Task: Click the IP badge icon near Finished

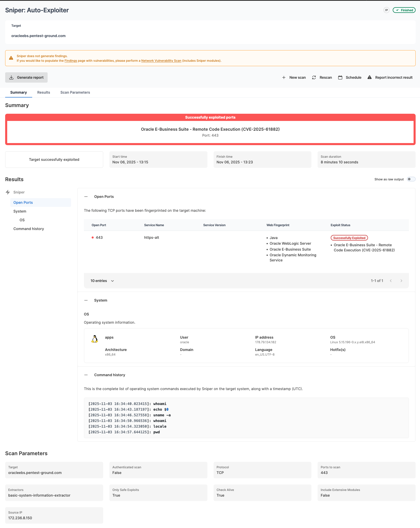Action: point(386,10)
